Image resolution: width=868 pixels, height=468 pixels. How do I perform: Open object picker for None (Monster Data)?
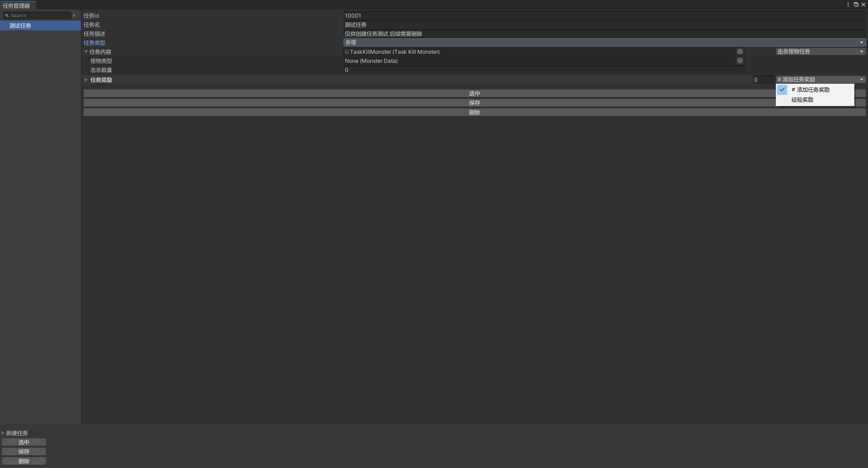(740, 61)
